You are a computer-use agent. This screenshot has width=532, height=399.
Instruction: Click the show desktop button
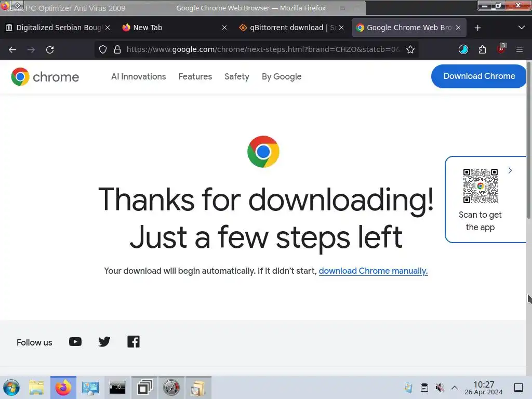(x=518, y=388)
